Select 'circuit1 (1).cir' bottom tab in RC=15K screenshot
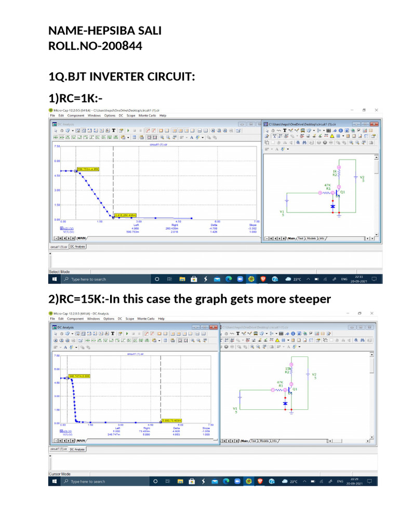 point(58,449)
